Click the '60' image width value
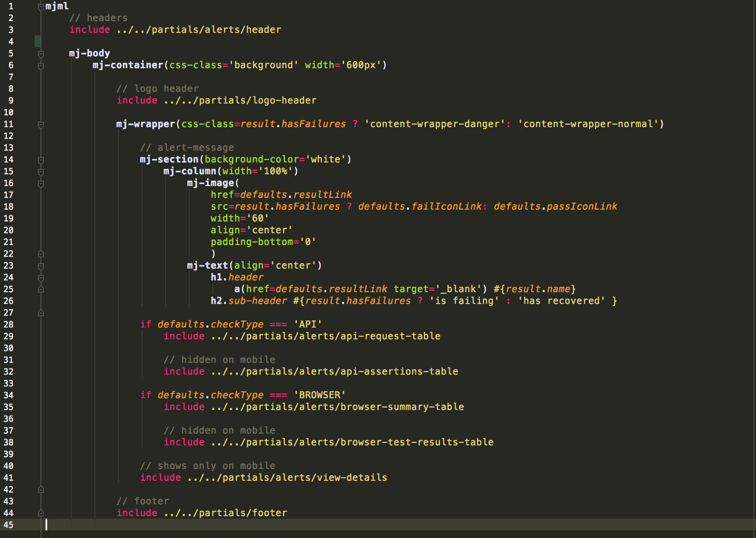 [x=258, y=219]
